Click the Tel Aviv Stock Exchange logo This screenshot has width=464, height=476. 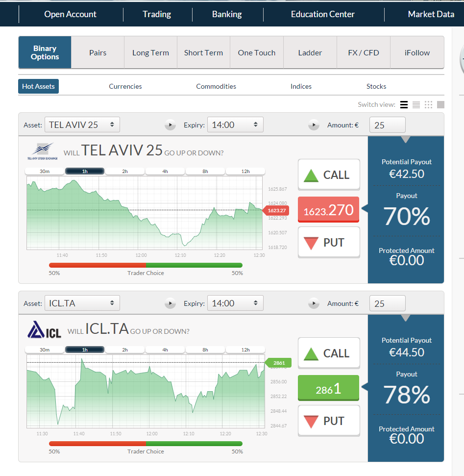(x=43, y=151)
